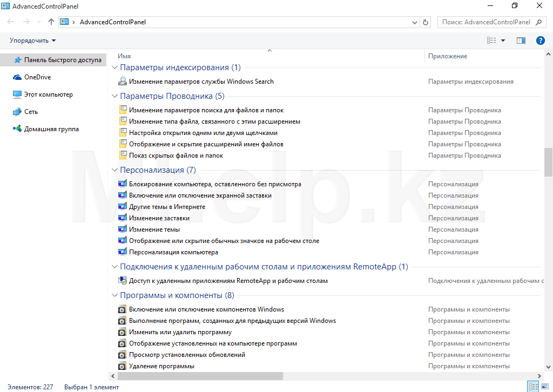Open Показ скрытых файлов и папок
The image size is (553, 392).
coord(176,156)
